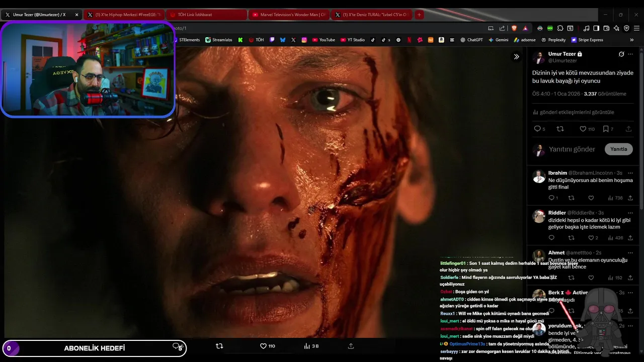The height and width of the screenshot is (362, 644).
Task: Open the Gemini bookmark
Action: [498, 40]
